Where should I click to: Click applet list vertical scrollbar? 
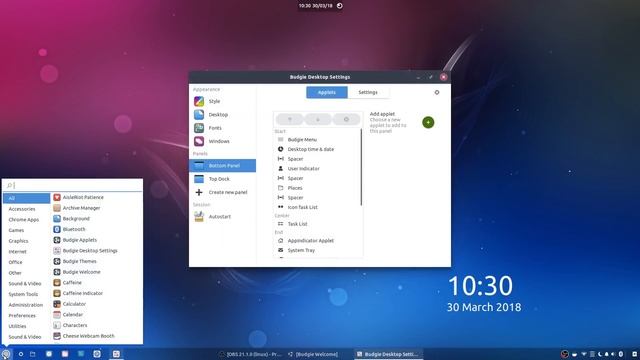pyautogui.click(x=361, y=167)
